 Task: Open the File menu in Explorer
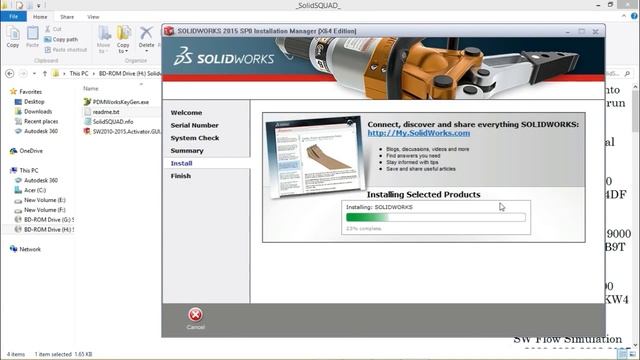point(13,17)
